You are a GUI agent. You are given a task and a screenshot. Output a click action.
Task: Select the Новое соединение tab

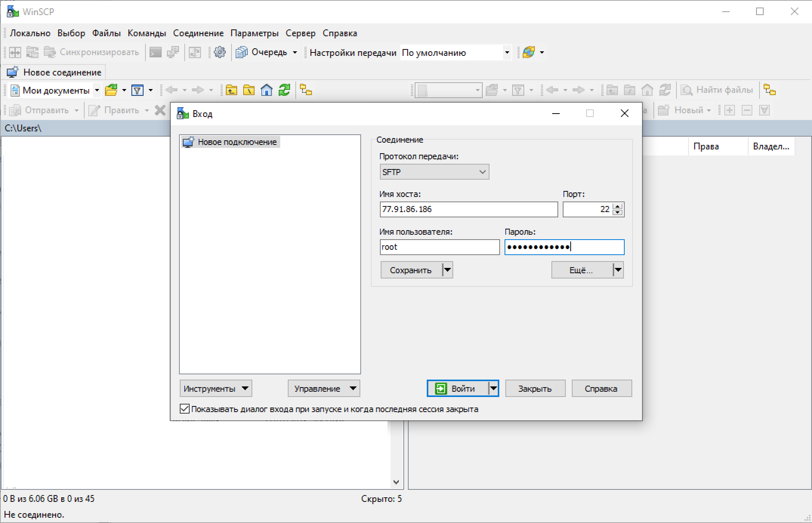(x=55, y=72)
